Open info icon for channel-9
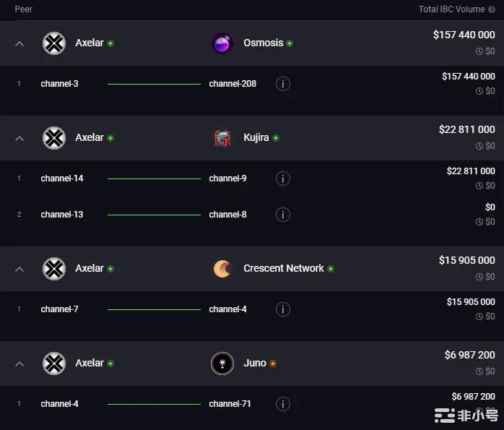Viewport: 504px width, 430px height. [x=283, y=179]
